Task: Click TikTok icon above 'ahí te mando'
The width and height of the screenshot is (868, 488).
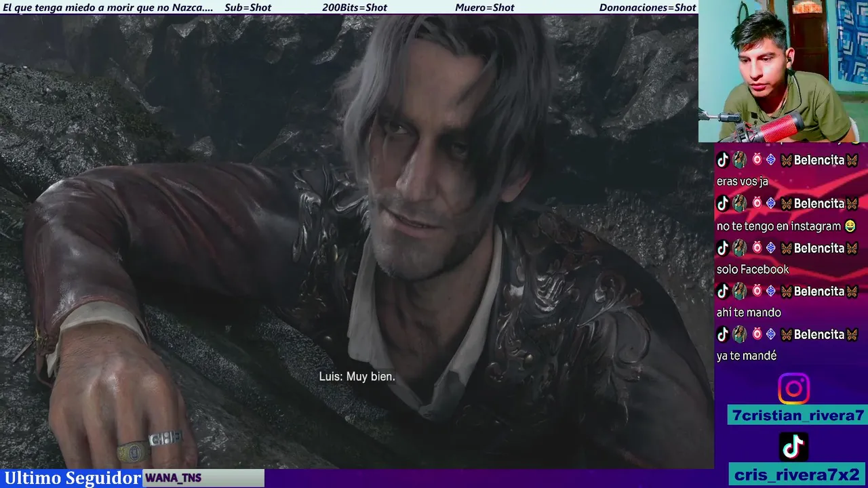Action: (x=723, y=291)
